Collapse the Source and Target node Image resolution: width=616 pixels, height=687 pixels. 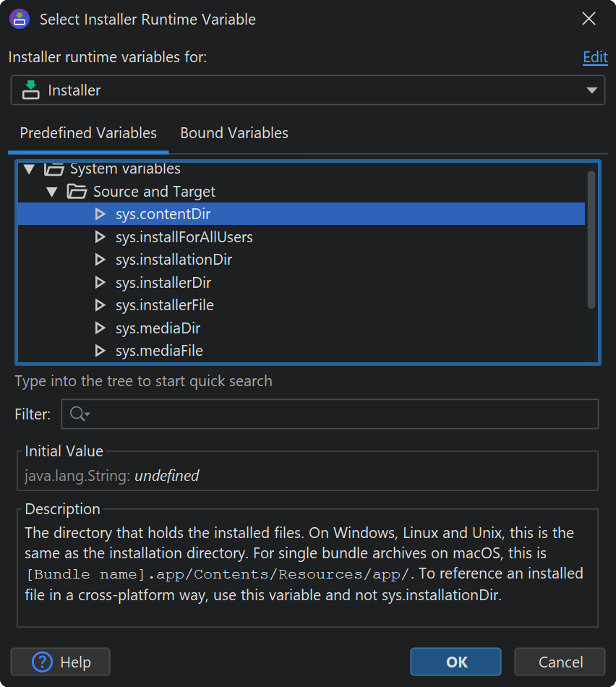[x=52, y=192]
